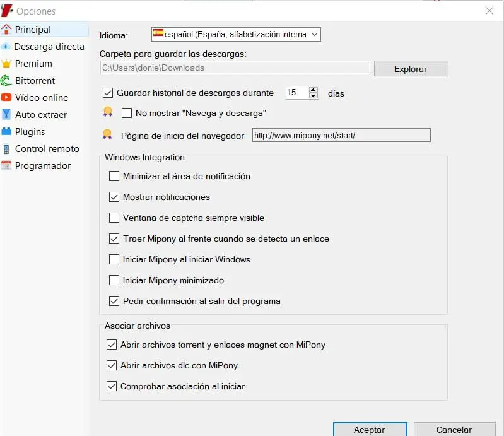Switch to the Premium section
The image size is (504, 436).
coord(44,63)
